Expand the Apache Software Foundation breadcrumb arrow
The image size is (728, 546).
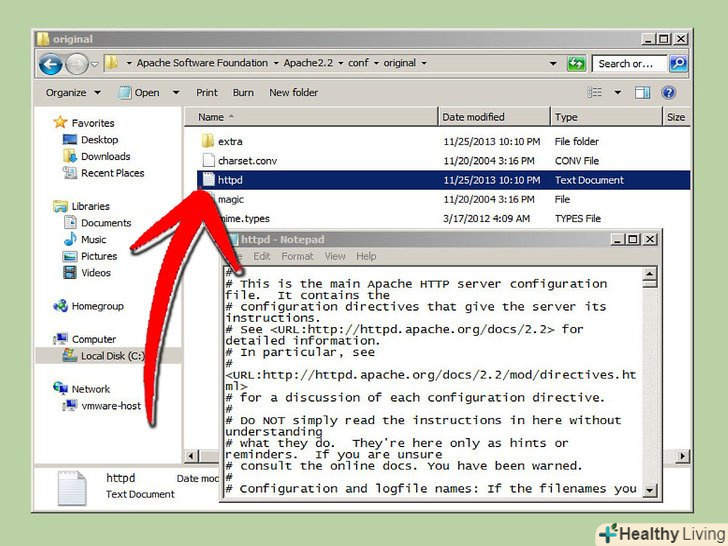276,63
